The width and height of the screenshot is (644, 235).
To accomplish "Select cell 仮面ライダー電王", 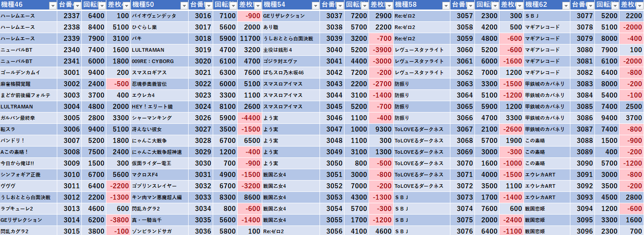I will tap(160, 163).
